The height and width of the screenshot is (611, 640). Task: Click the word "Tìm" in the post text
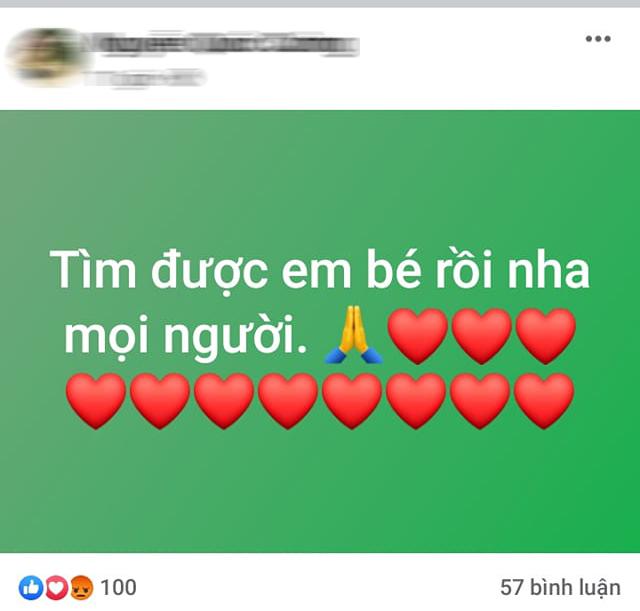[93, 269]
